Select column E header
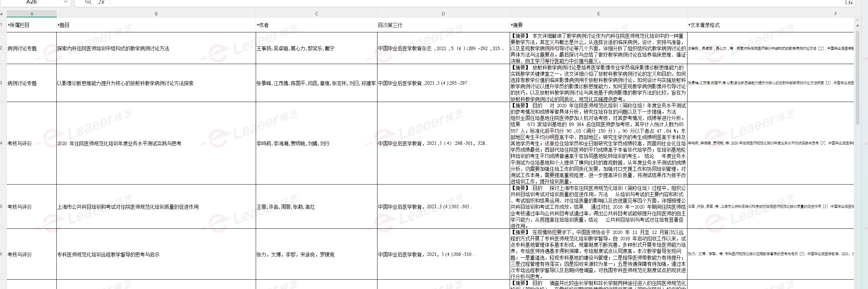Image resolution: width=868 pixels, height=289 pixels. pyautogui.click(x=598, y=14)
